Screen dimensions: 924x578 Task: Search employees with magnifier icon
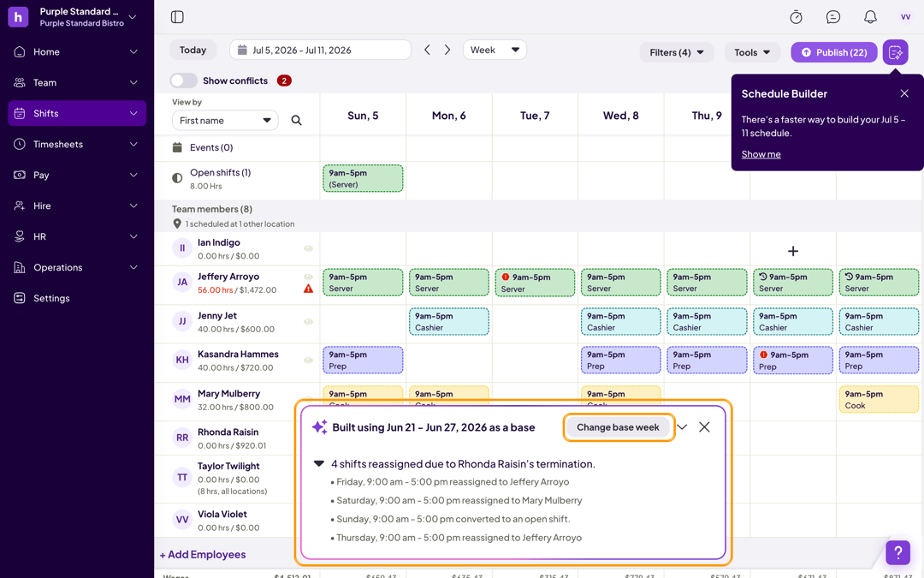[x=296, y=121]
